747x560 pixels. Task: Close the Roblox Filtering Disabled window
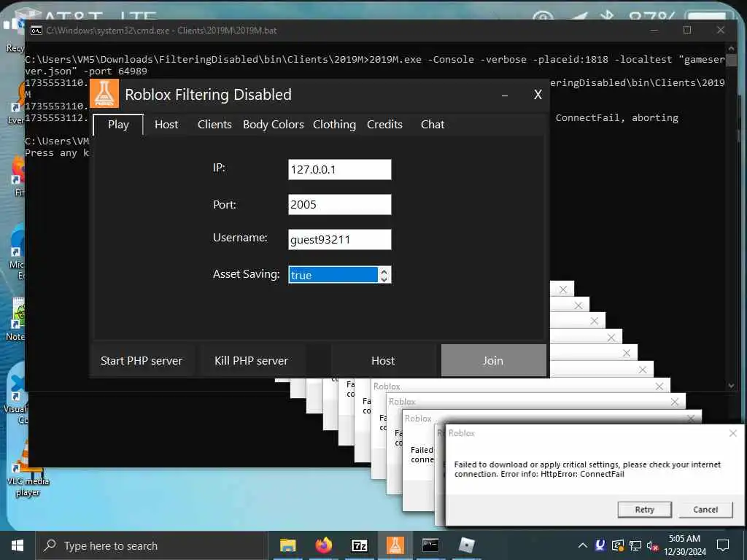click(538, 95)
